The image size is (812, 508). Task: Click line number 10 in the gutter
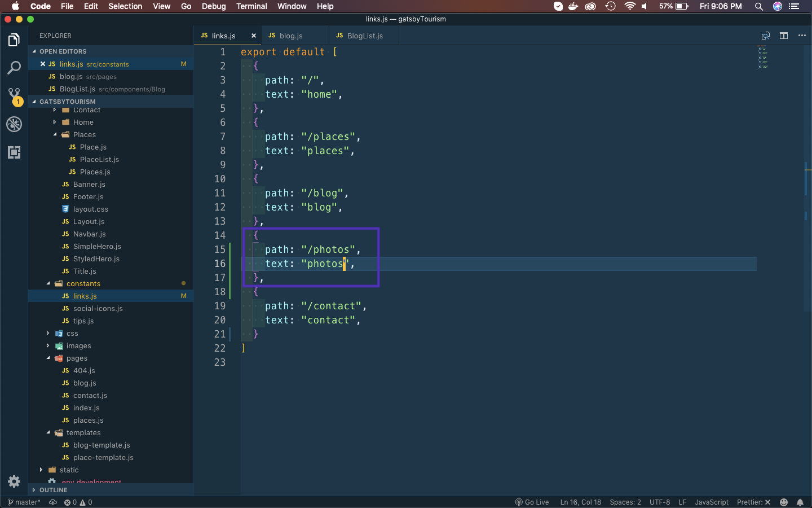pos(220,179)
